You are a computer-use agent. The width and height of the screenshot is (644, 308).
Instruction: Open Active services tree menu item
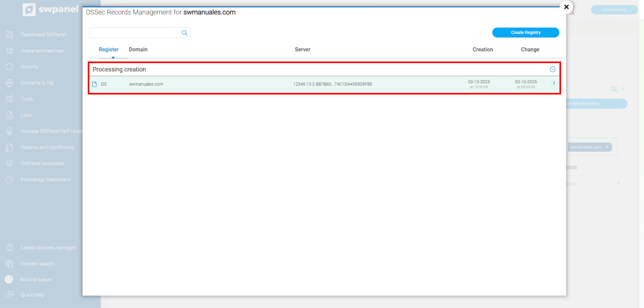pyautogui.click(x=42, y=51)
